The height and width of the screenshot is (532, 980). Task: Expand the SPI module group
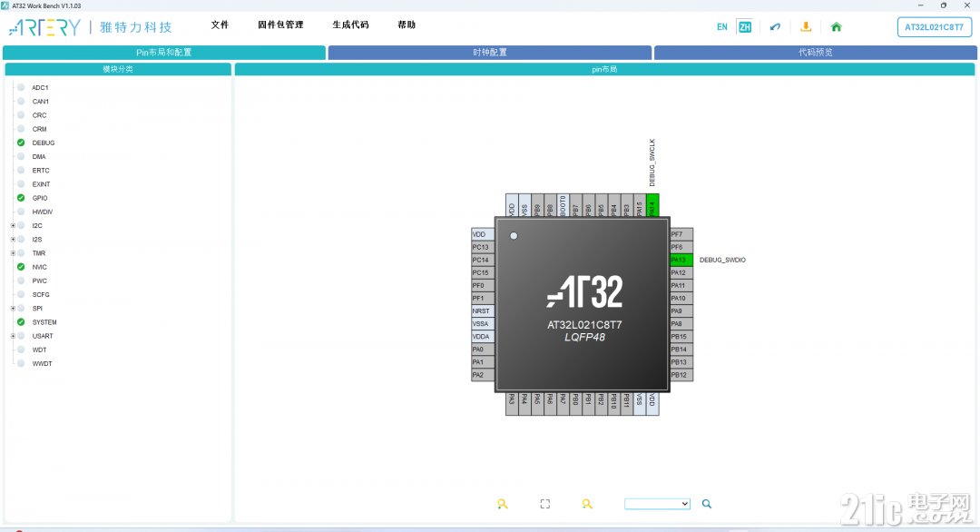tap(13, 308)
